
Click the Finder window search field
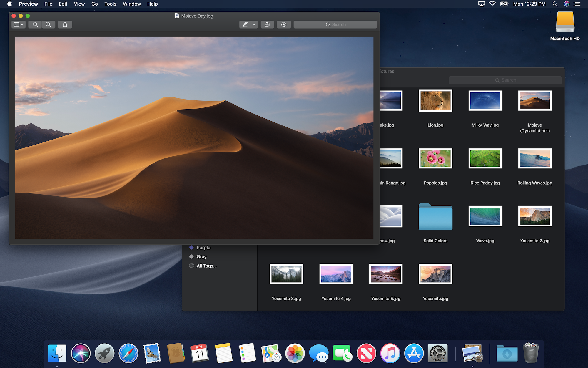pos(505,80)
